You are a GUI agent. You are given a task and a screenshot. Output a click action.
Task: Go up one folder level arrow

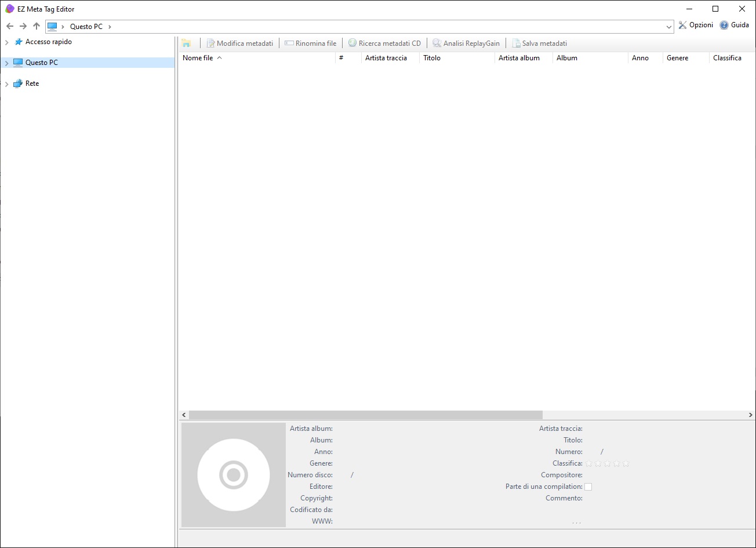[37, 26]
